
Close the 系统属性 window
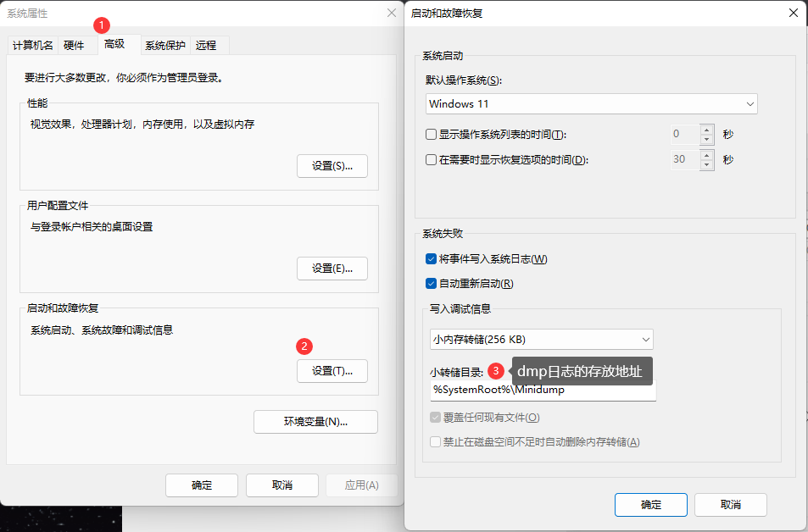pyautogui.click(x=392, y=13)
